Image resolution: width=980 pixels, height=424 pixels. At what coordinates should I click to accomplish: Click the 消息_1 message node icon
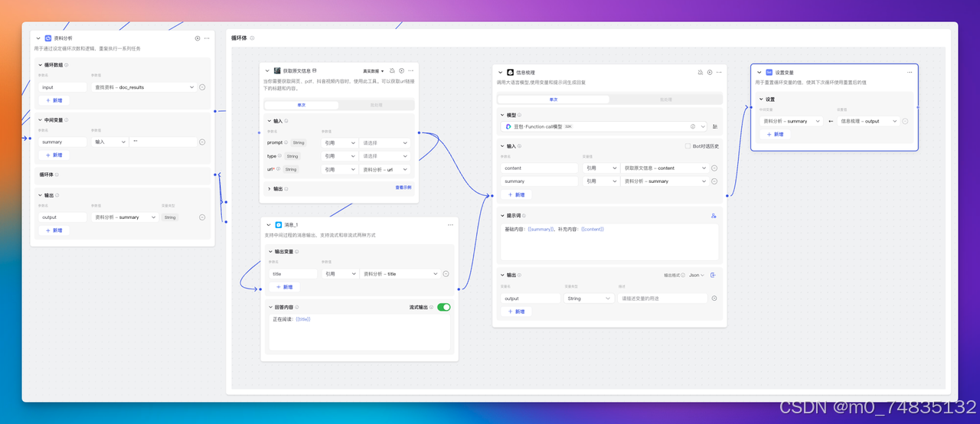tap(279, 224)
